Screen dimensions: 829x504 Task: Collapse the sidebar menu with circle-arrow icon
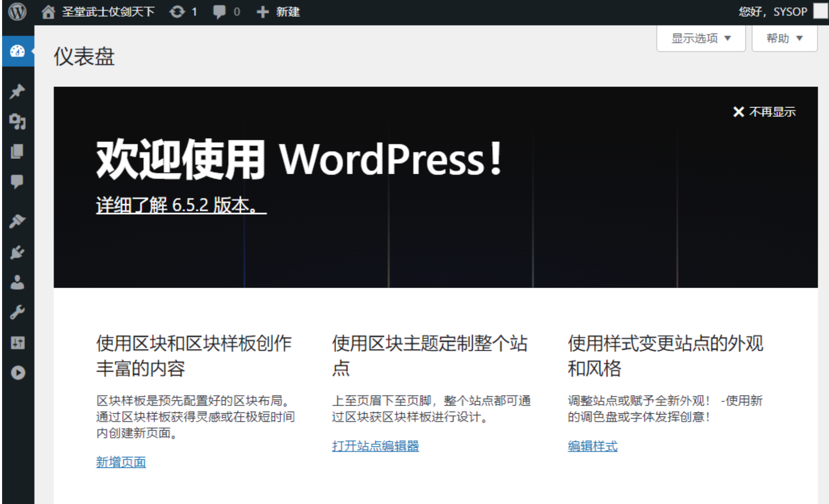(x=17, y=373)
